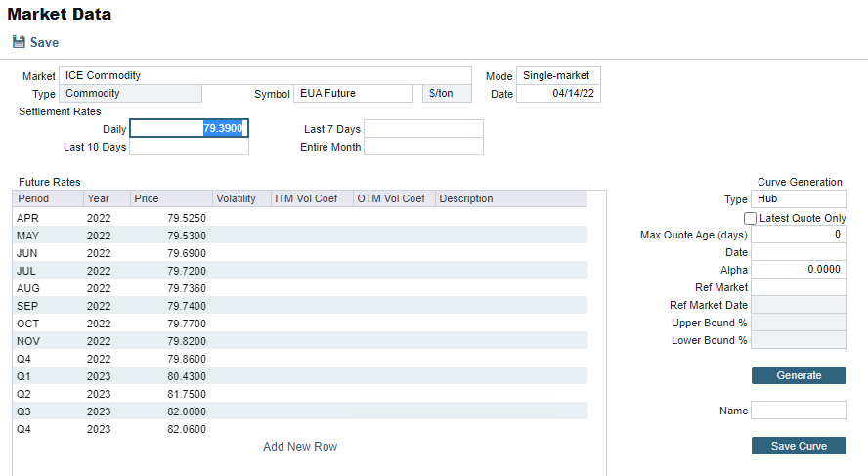Click the Last 10 Days input field

click(189, 147)
